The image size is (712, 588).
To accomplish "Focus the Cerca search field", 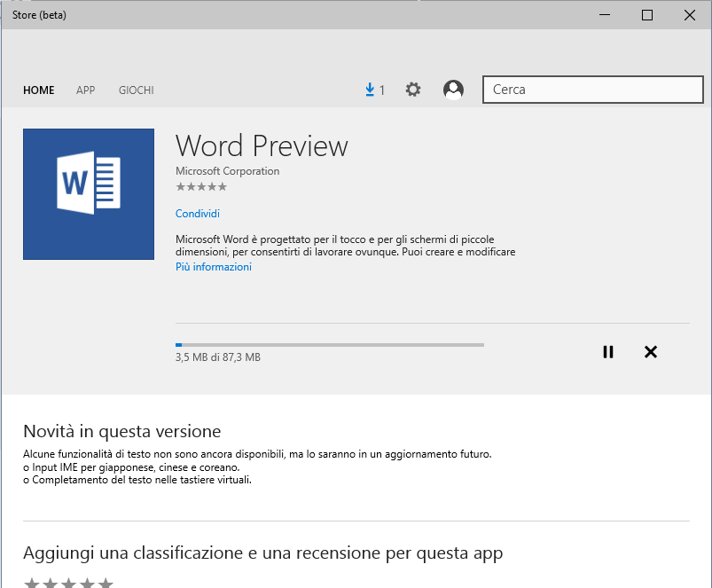I will pos(592,90).
